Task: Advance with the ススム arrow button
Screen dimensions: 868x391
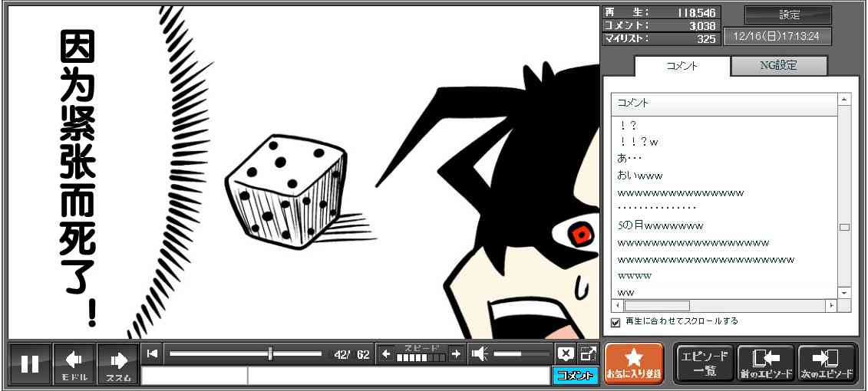Action: (118, 363)
